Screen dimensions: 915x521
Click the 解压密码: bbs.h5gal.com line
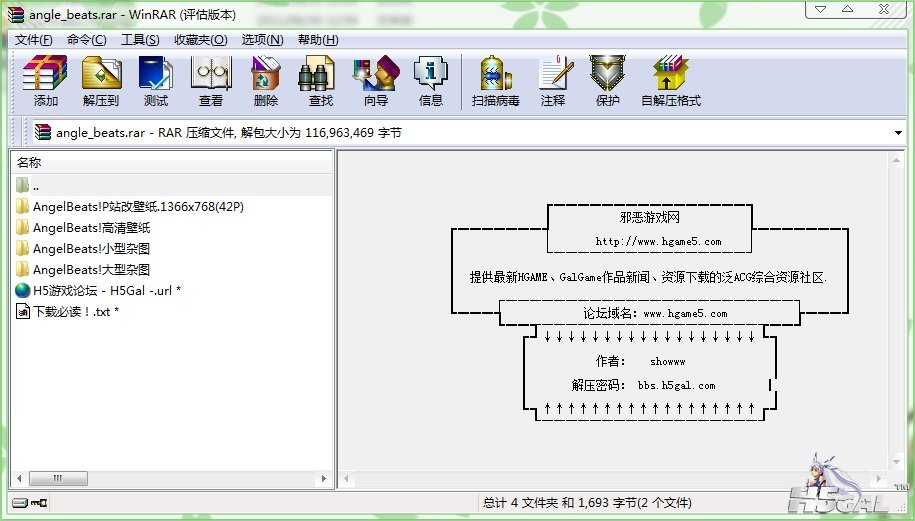pos(643,385)
